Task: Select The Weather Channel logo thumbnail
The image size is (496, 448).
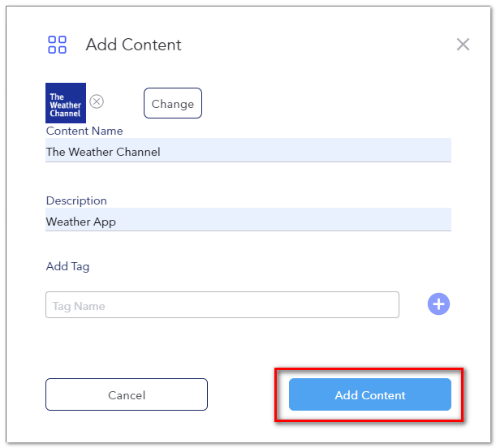Action: tap(66, 103)
